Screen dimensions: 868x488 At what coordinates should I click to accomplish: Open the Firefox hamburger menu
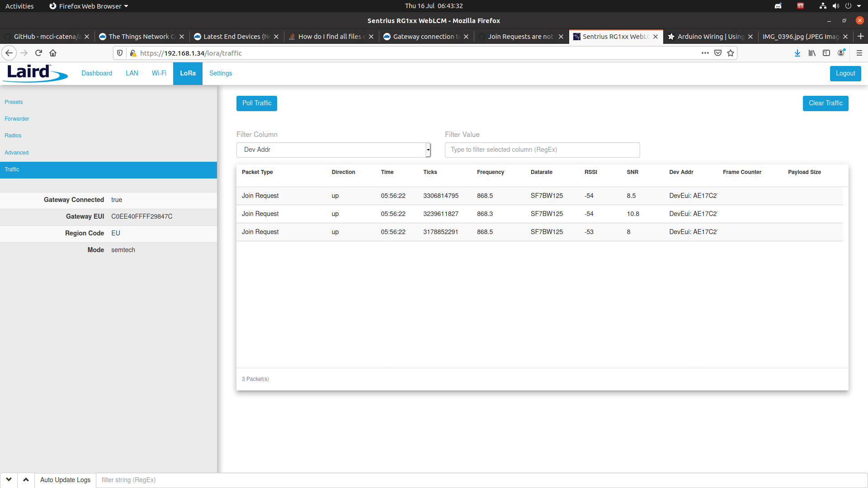[x=859, y=53]
